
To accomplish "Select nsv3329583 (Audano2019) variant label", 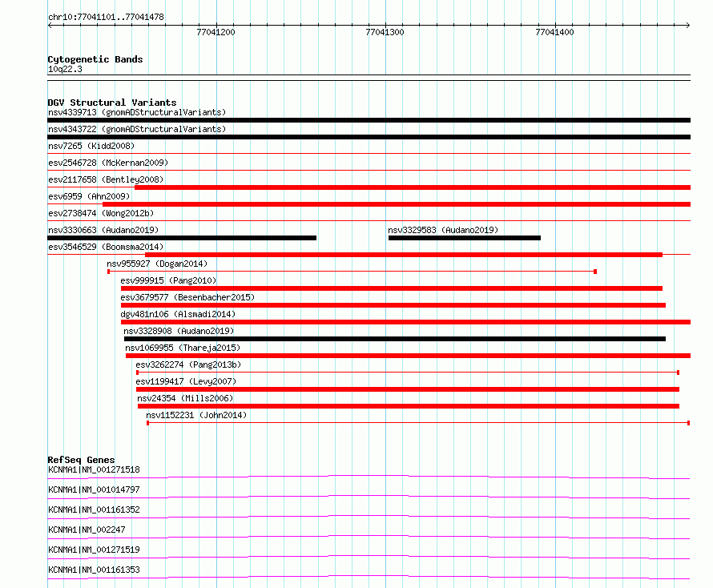I will click(x=443, y=230).
